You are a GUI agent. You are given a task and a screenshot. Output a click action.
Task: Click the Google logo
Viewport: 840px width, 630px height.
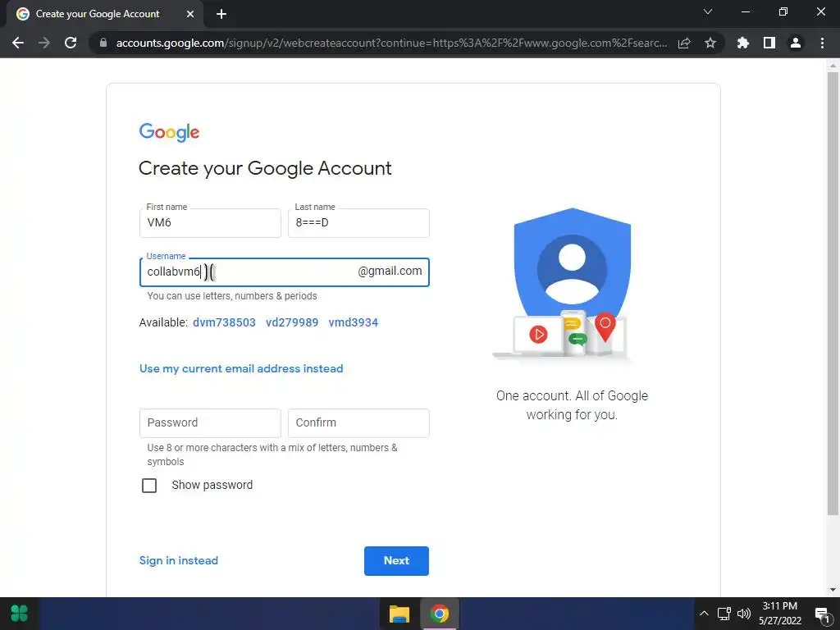point(169,132)
